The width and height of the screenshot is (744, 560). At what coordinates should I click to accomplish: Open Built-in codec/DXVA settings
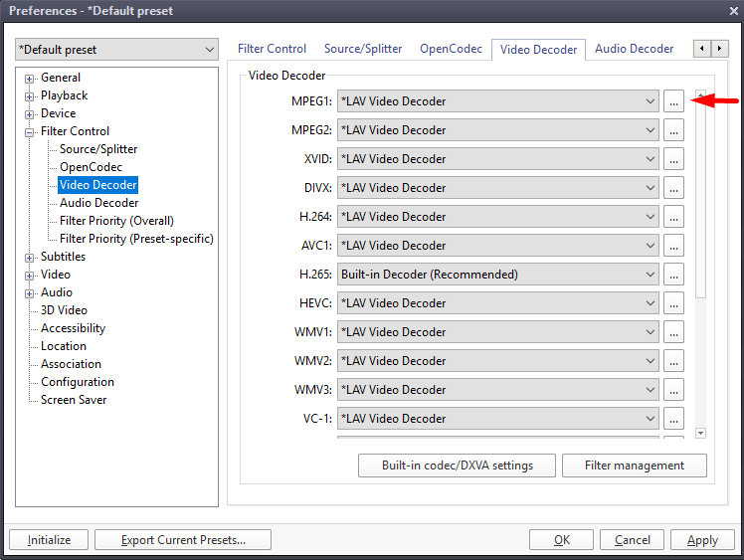pos(457,466)
